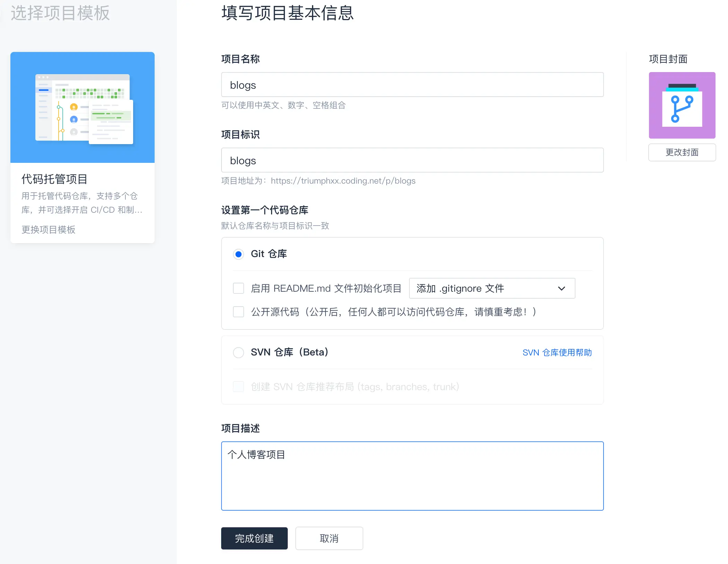The image size is (728, 564).
Task: Click the 代码托管项目 card title
Action: pyautogui.click(x=54, y=179)
